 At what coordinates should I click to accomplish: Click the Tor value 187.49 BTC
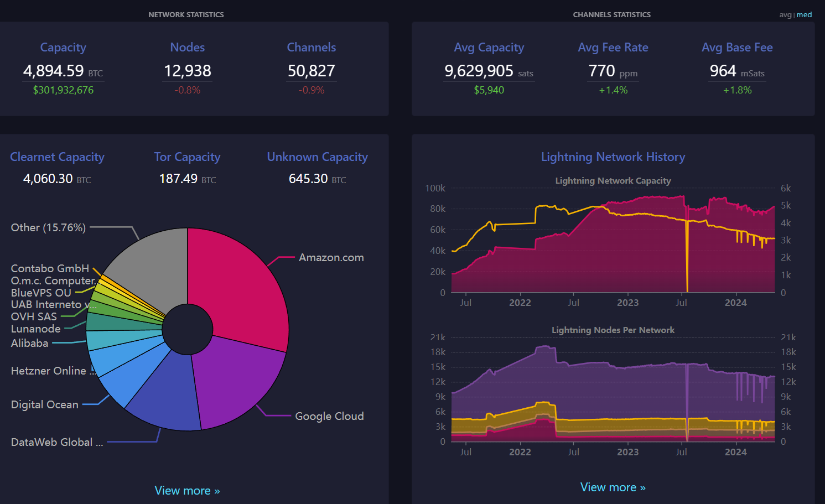pyautogui.click(x=188, y=179)
